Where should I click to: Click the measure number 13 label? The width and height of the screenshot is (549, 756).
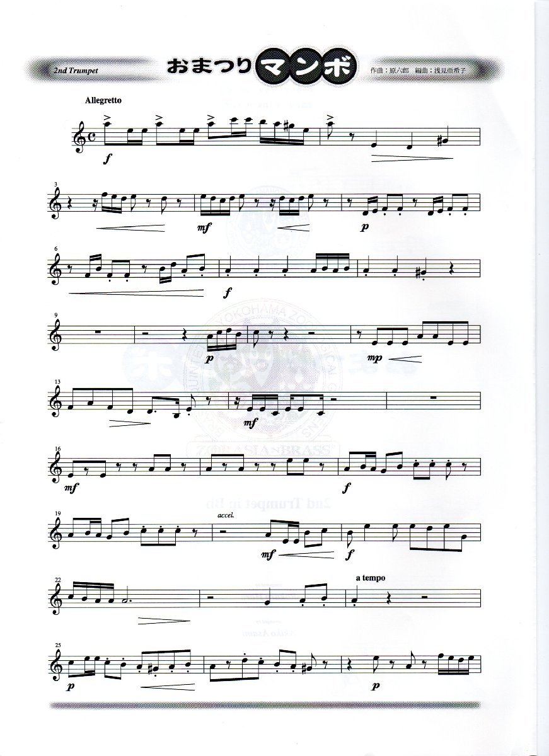pyautogui.click(x=57, y=379)
